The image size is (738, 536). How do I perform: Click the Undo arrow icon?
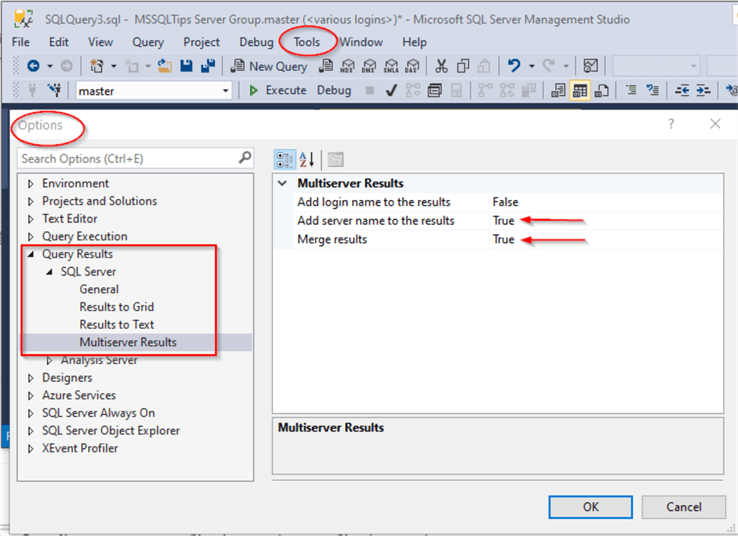pos(513,66)
